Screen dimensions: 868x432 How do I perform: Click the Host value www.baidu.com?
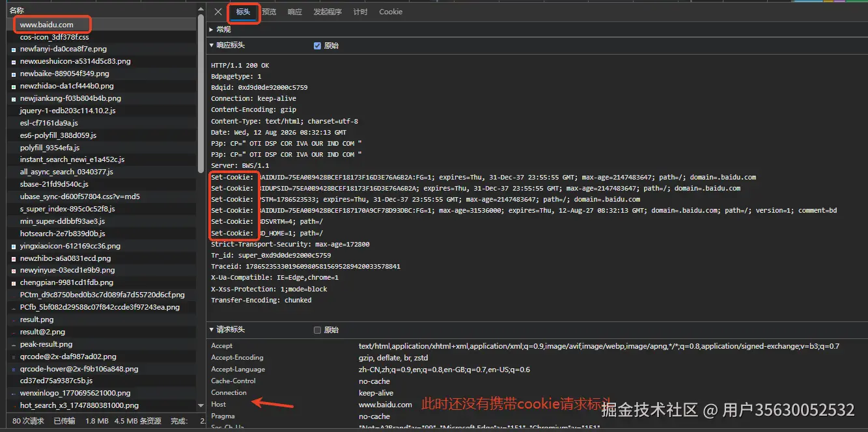385,404
